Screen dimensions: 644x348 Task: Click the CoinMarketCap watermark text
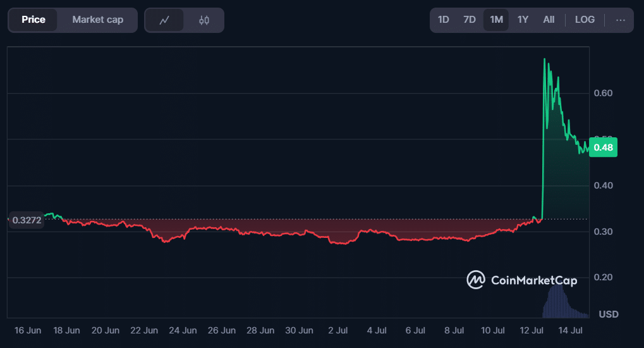pos(534,280)
